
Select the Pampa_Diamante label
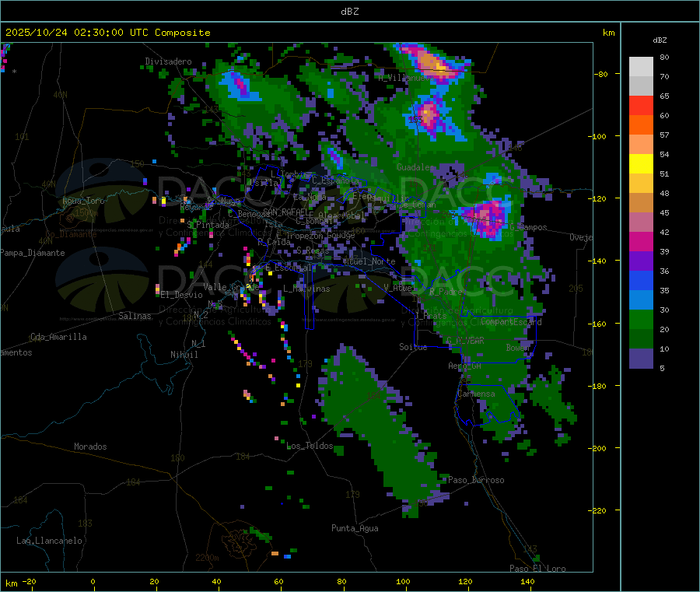(x=32, y=253)
